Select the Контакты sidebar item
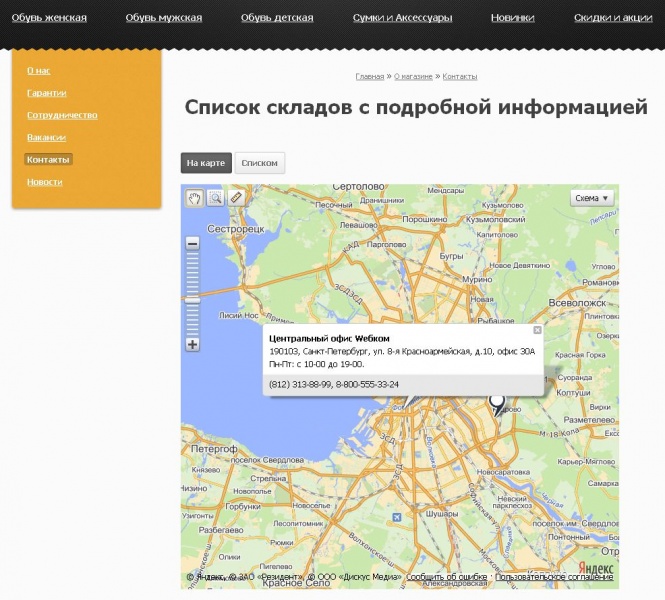The height and width of the screenshot is (600, 665). 48,159
